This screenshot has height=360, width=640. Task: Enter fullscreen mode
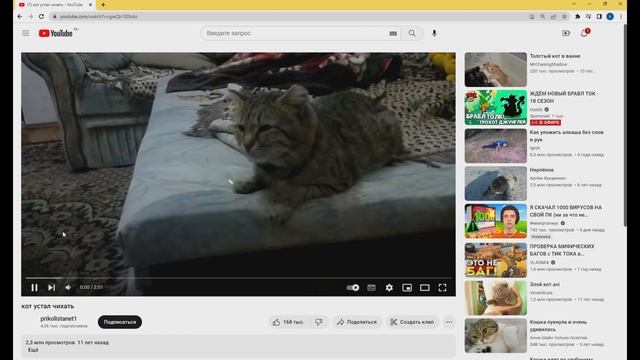[x=442, y=287]
